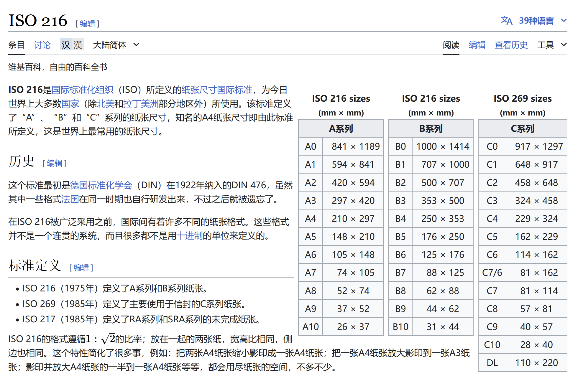The image size is (588, 386).
Task: Click the C1 row label cell
Action: coord(492,164)
